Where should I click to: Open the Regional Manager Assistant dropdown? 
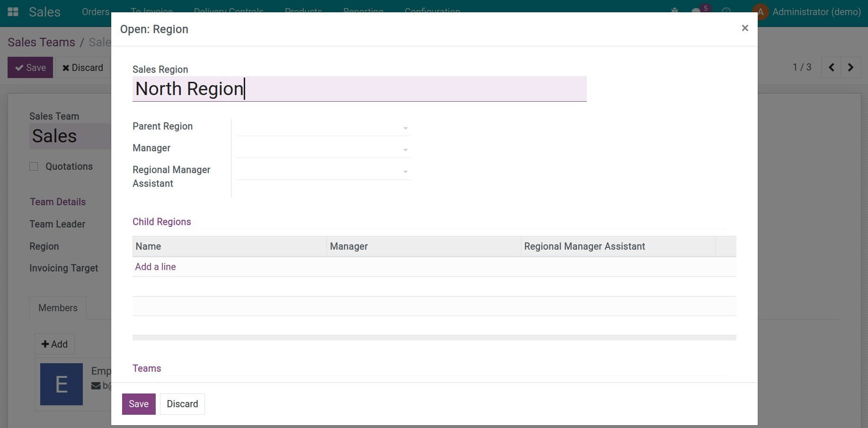pos(405,171)
